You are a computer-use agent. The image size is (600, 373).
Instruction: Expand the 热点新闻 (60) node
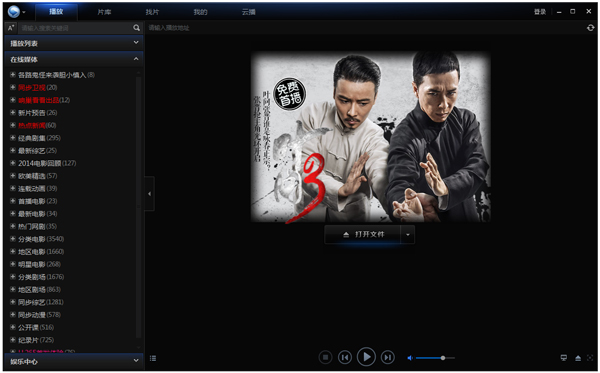coord(13,125)
